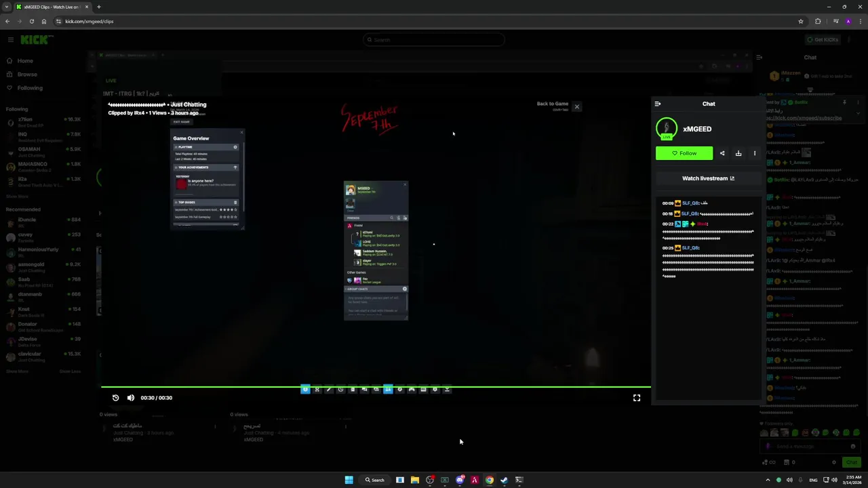
Task: Download the clip
Action: 738,153
